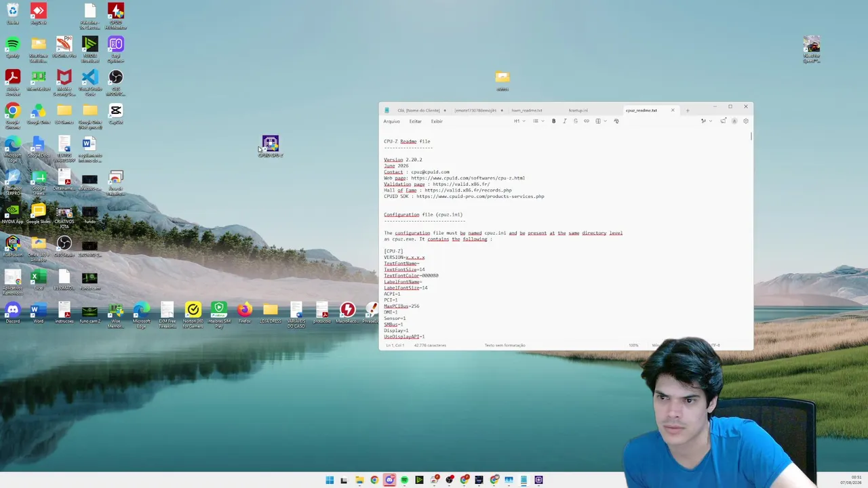
Task: Select the Adobe Acrobat desktop icon
Action: (13, 82)
